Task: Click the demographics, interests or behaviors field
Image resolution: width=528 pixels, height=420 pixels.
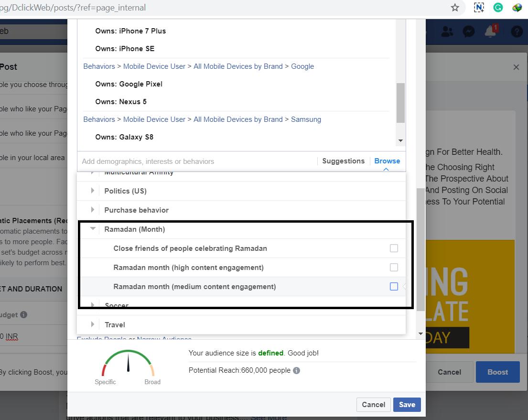Action: pos(197,162)
